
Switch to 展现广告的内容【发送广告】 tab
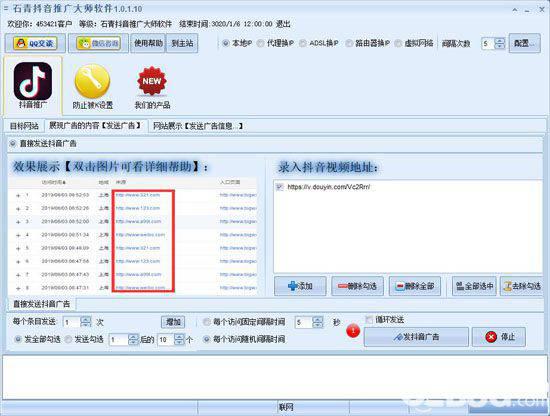(x=95, y=126)
